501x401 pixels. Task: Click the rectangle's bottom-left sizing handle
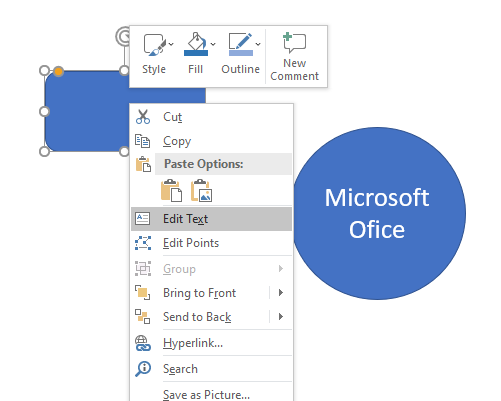44,151
